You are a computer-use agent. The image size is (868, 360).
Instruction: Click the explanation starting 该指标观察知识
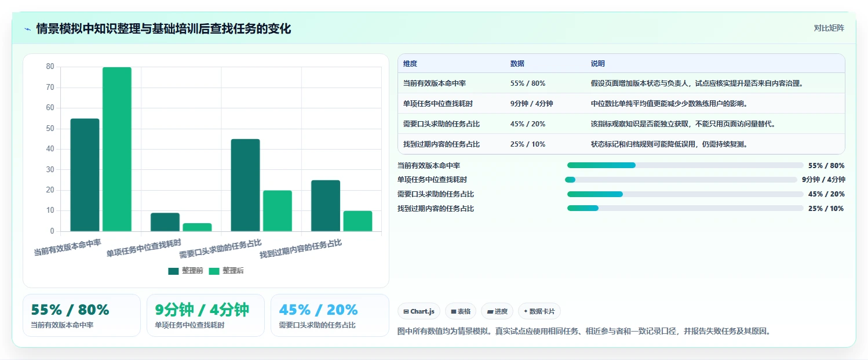point(683,124)
